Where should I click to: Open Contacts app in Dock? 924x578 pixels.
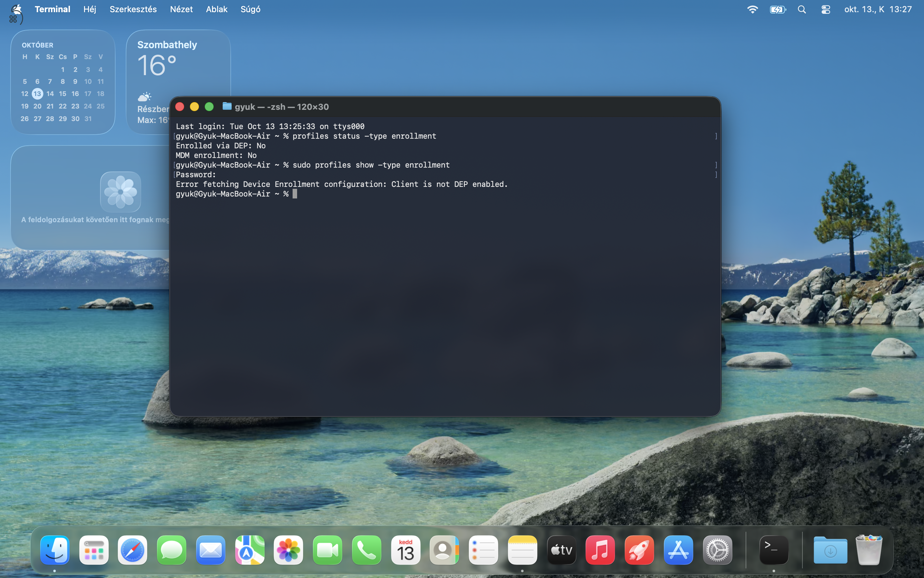pos(444,550)
